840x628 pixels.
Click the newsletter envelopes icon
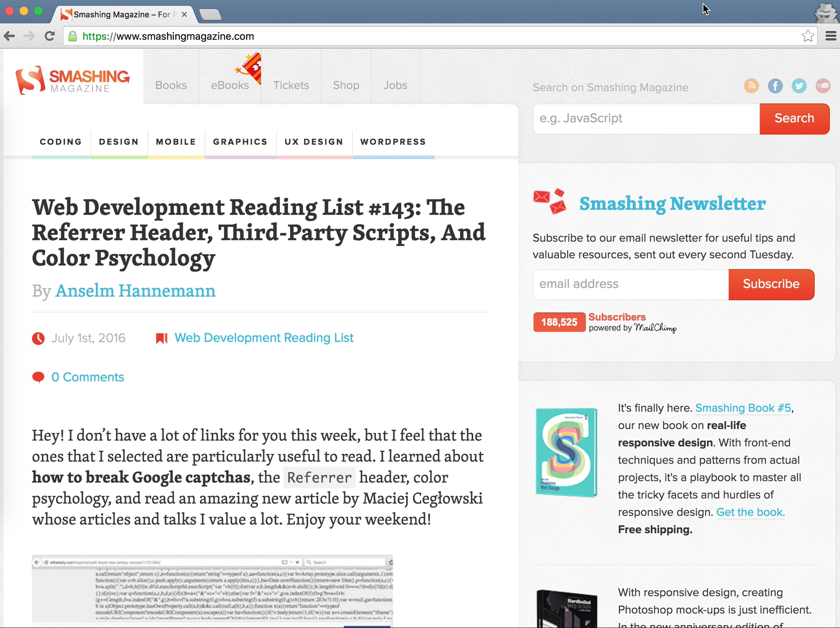click(x=550, y=201)
